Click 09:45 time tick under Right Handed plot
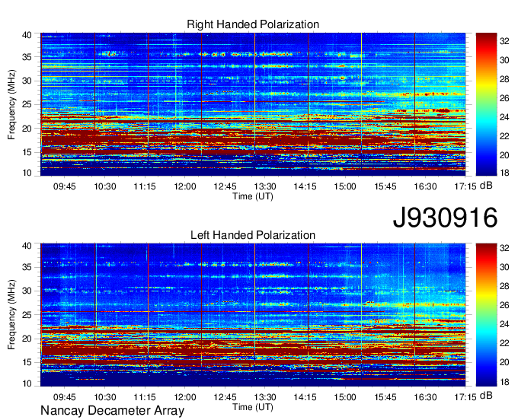This screenshot has height=420, width=518. point(65,186)
